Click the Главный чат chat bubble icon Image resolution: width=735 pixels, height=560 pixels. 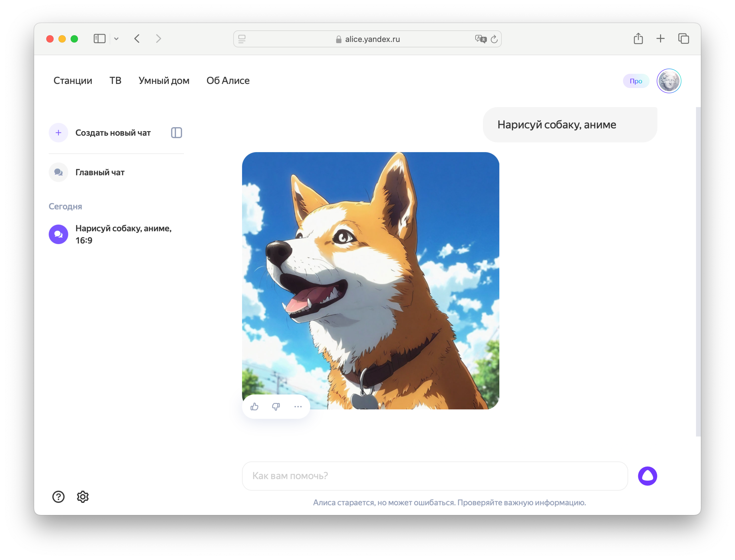tap(58, 172)
